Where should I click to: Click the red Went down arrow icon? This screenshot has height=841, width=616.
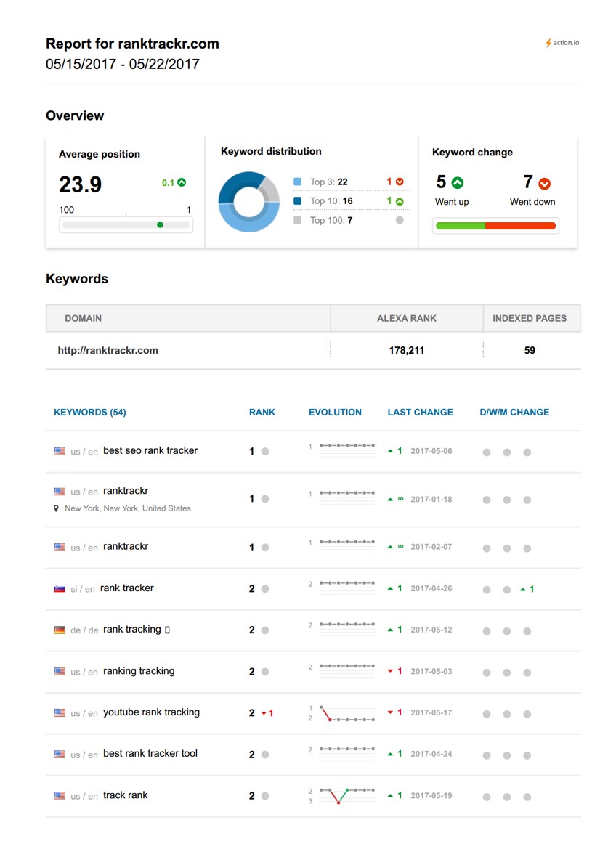click(x=545, y=184)
